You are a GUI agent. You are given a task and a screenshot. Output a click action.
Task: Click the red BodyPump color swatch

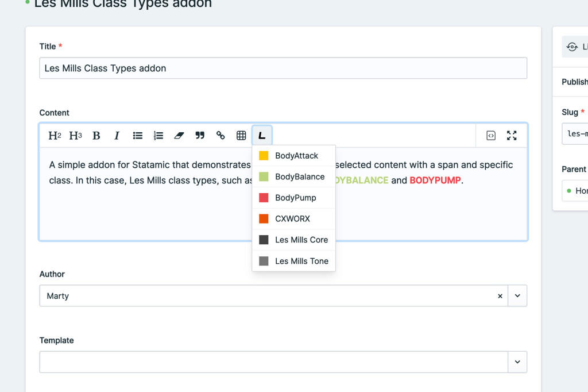click(x=264, y=198)
